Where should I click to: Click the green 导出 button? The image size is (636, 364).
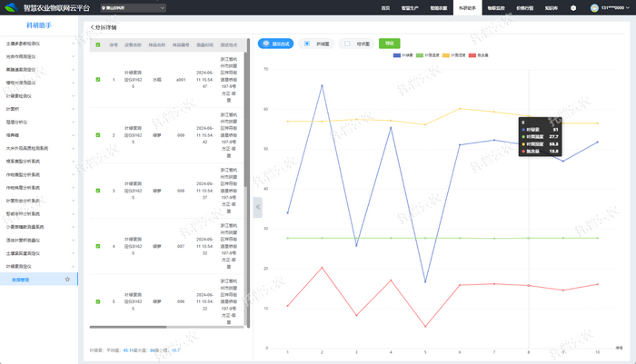(x=390, y=43)
